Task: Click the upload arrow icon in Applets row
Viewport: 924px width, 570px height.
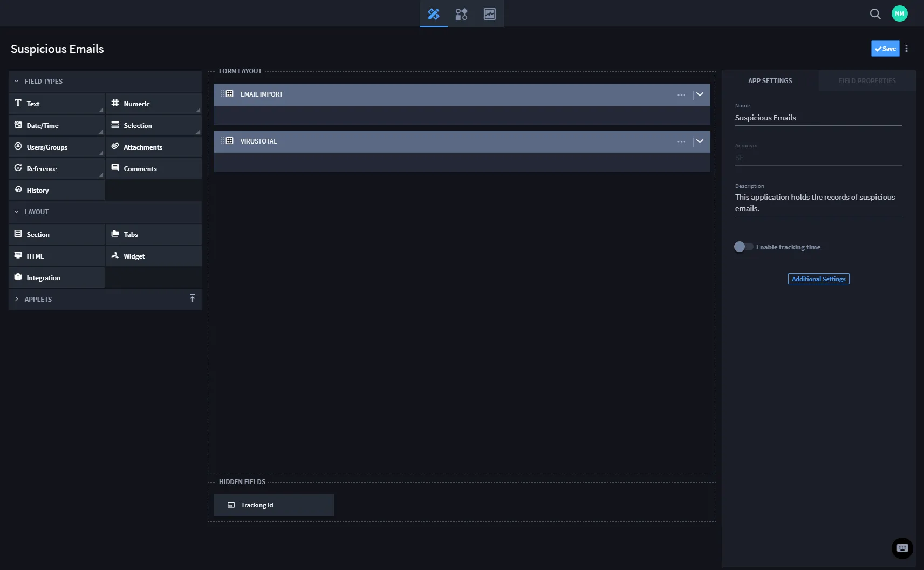Action: [193, 298]
